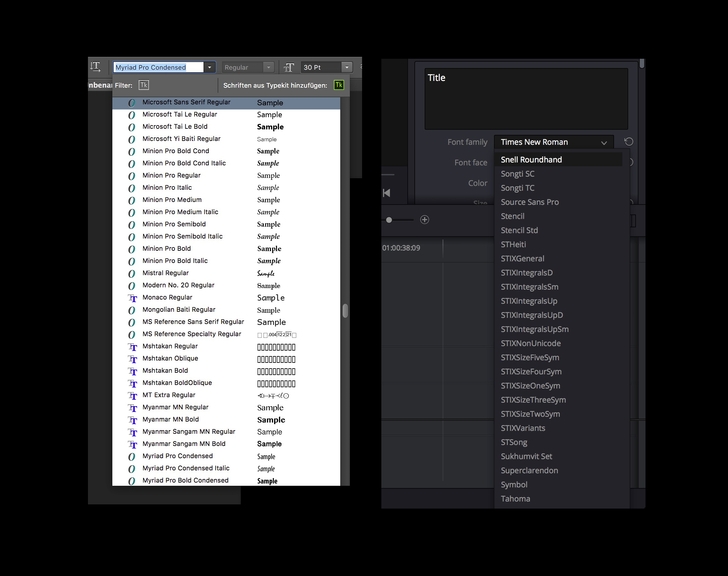Select STSong font family
728x576 pixels.
559,442
